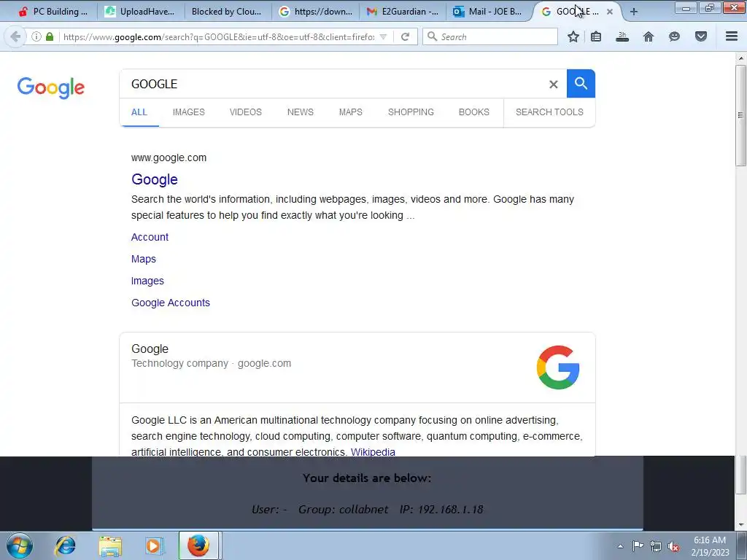Select the VIDEOS results tab
The image size is (747, 560).
coord(245,112)
